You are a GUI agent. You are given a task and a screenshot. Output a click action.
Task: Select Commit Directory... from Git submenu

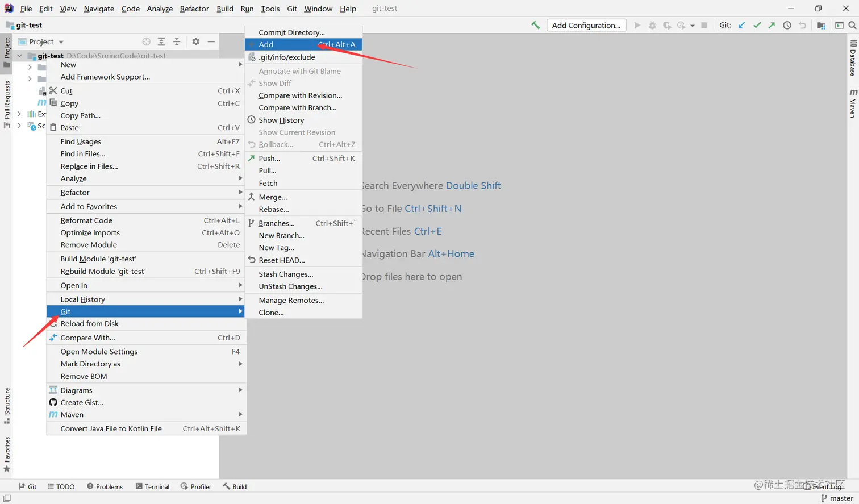(303, 32)
